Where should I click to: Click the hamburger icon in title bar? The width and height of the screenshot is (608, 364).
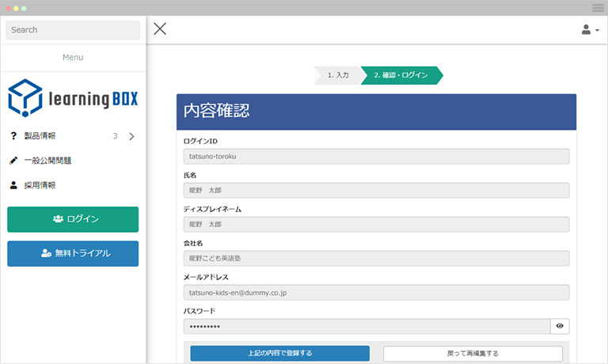pyautogui.click(x=598, y=7)
